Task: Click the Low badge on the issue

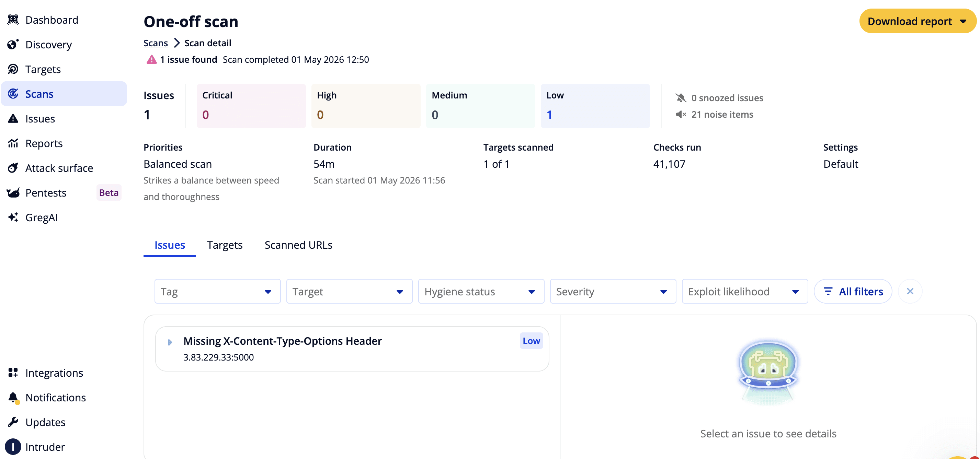Action: pos(531,340)
